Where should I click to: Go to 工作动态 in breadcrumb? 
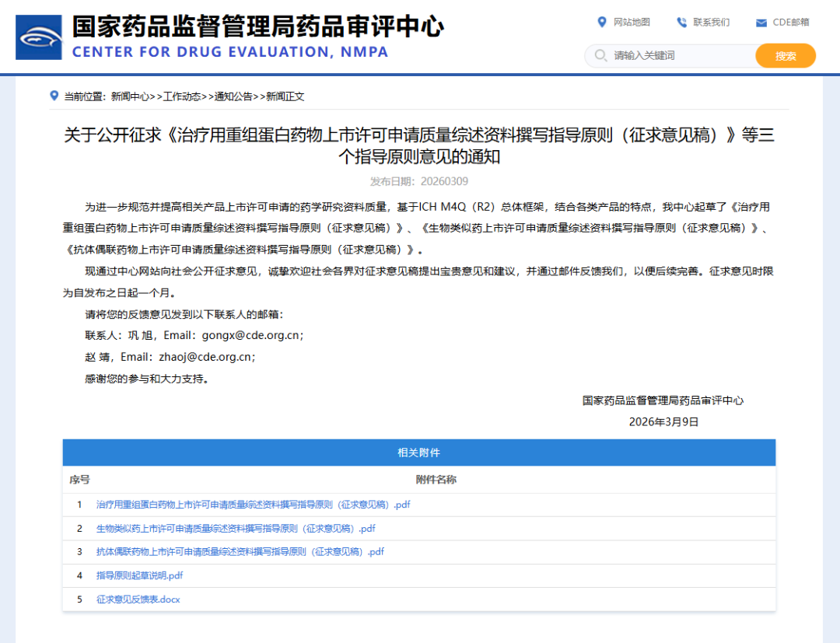point(181,96)
